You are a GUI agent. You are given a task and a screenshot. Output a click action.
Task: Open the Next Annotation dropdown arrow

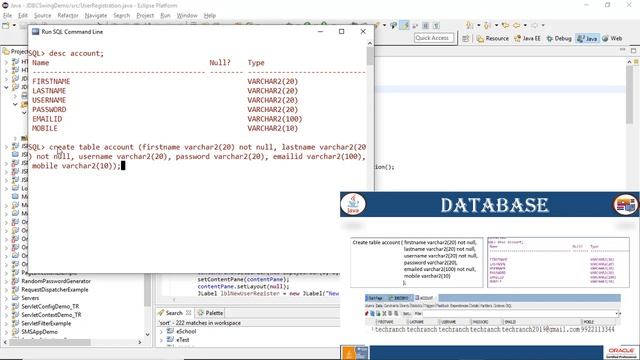click(478, 25)
